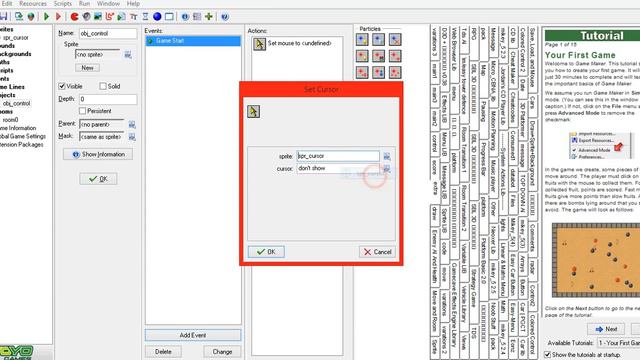Select the bottom-left Particles action icon

362,72
